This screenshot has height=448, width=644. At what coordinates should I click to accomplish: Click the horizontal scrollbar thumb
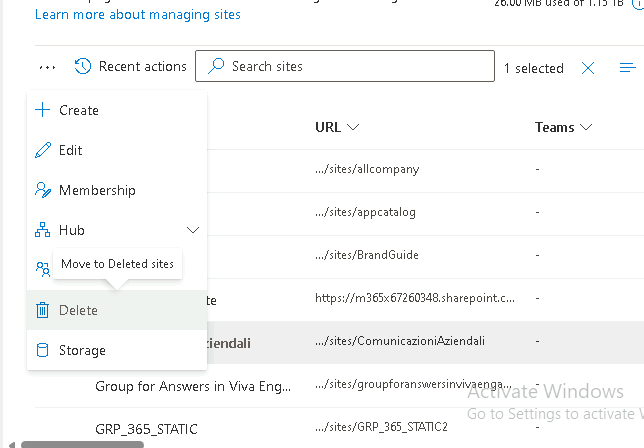(82, 445)
